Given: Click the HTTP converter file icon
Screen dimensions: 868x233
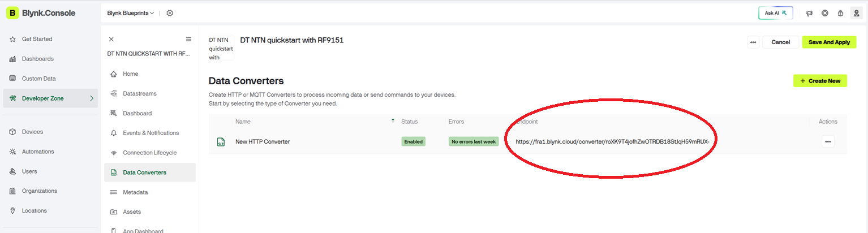Looking at the screenshot, I should coord(221,142).
